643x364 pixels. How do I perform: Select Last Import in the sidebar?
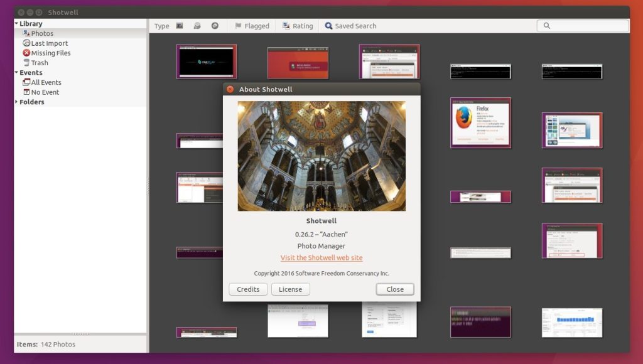pos(49,43)
